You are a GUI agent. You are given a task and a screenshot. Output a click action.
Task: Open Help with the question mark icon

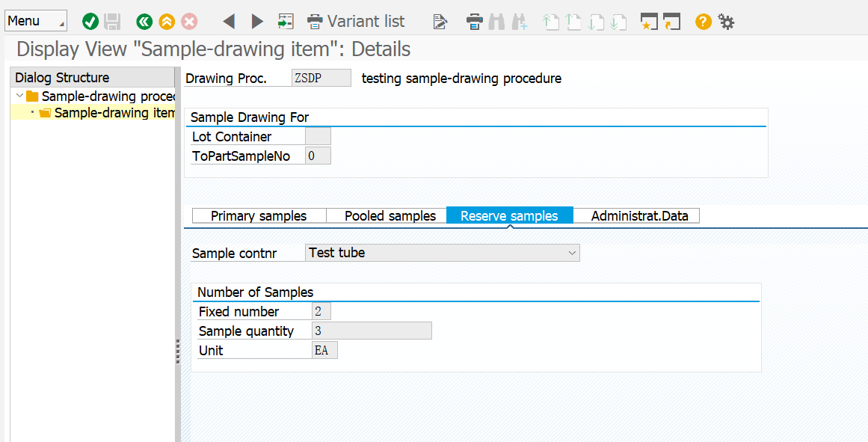pyautogui.click(x=703, y=22)
